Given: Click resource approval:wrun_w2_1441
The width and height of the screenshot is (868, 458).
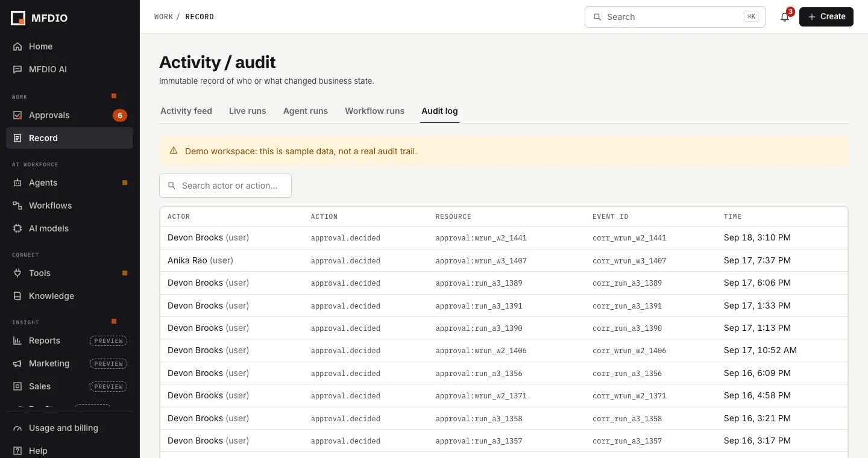Looking at the screenshot, I should [481, 238].
